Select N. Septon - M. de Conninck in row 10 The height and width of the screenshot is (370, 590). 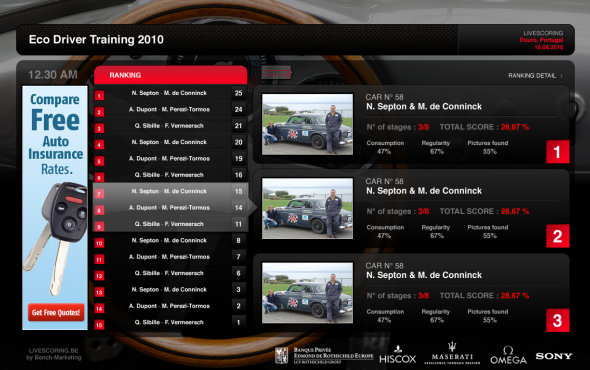(x=169, y=241)
